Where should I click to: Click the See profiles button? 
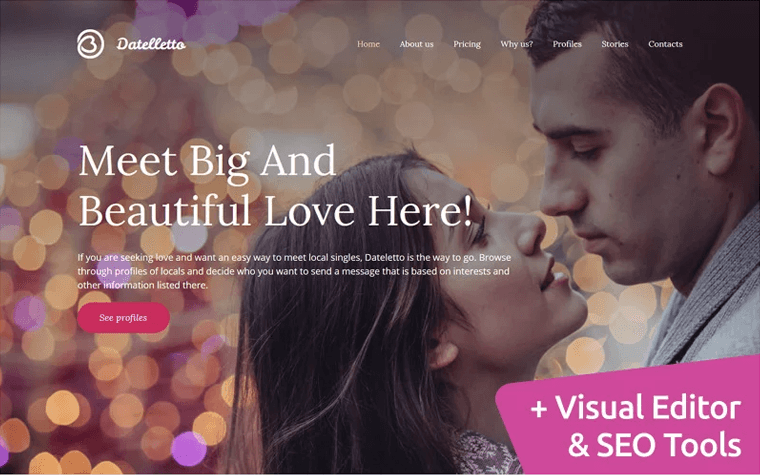coord(124,318)
